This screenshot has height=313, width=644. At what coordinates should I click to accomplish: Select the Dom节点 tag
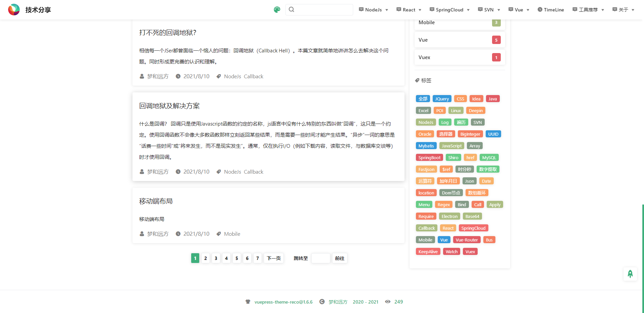coord(451,193)
